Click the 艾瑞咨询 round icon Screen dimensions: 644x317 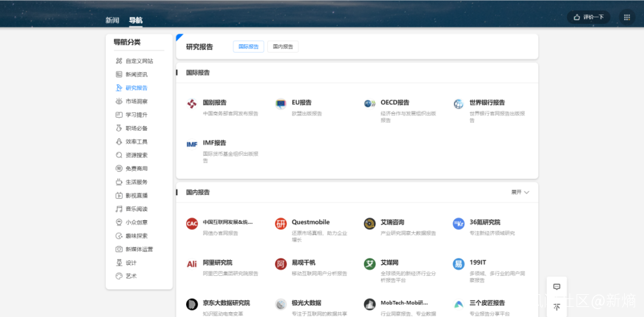click(370, 224)
